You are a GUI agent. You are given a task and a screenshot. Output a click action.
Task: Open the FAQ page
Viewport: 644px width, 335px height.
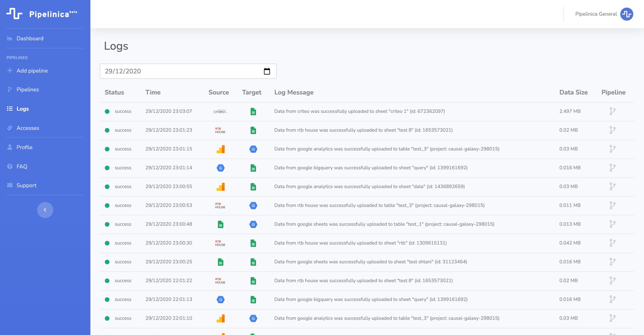click(x=22, y=166)
